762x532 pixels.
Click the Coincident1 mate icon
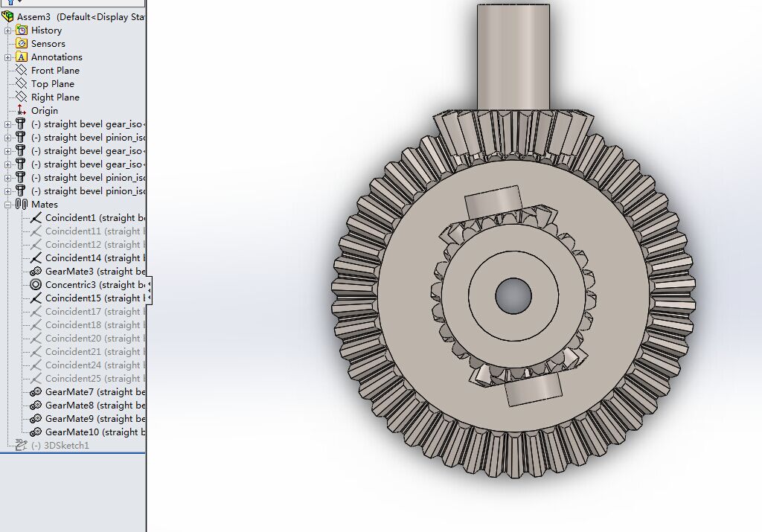(36, 218)
